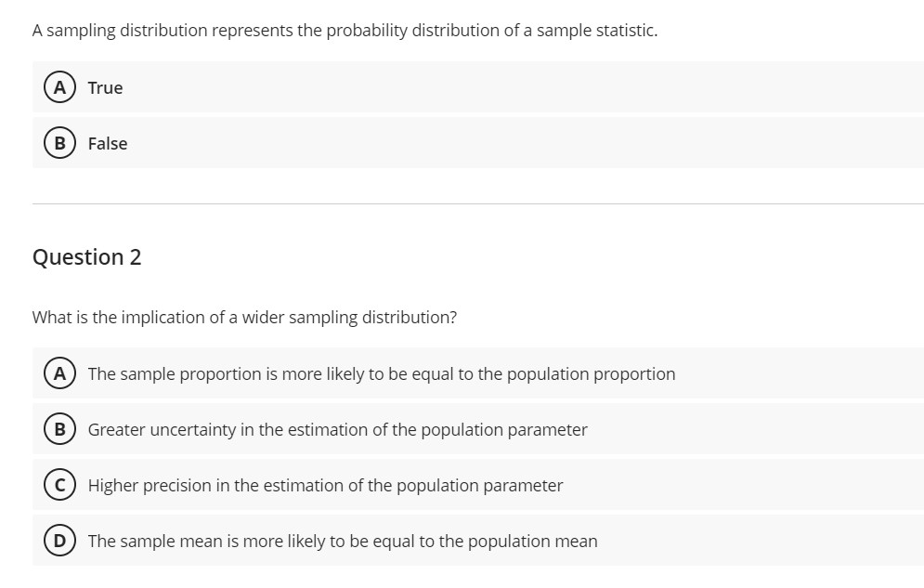Click the True answer row
The height and width of the screenshot is (588, 924).
(464, 87)
